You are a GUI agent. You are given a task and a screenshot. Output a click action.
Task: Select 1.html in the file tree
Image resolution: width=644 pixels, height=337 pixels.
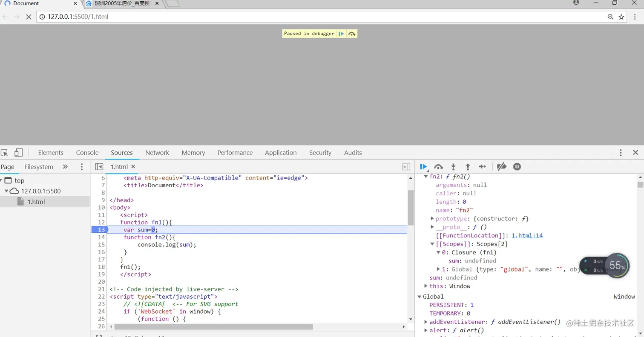coord(36,202)
